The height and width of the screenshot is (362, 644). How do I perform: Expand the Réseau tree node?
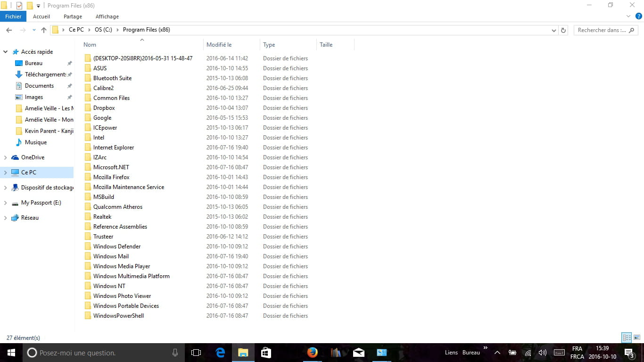pyautogui.click(x=5, y=218)
